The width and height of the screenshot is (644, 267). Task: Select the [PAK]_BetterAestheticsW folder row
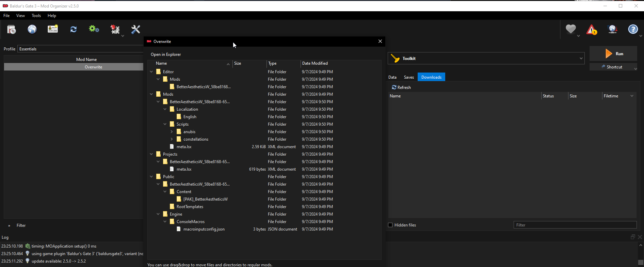point(264,199)
